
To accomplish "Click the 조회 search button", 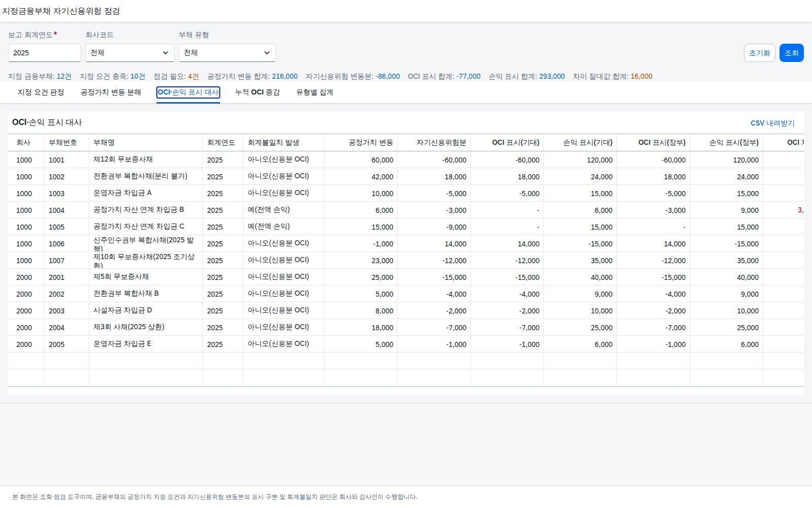I will [x=792, y=53].
